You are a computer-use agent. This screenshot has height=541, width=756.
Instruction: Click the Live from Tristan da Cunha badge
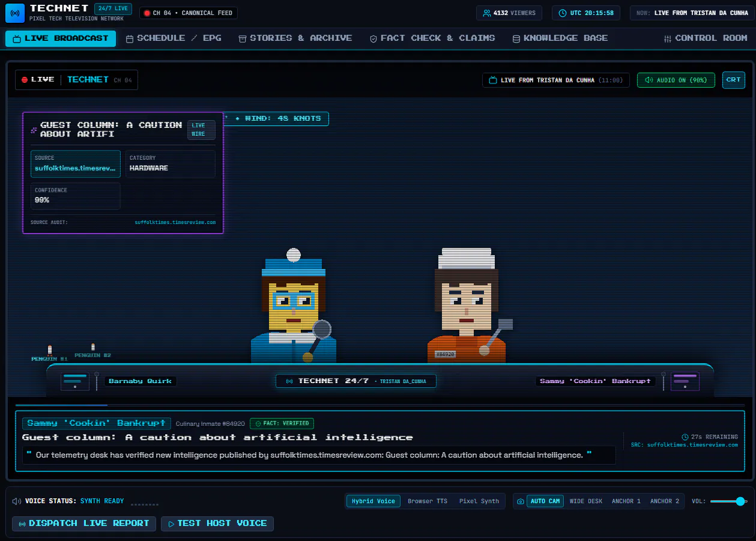tap(556, 80)
